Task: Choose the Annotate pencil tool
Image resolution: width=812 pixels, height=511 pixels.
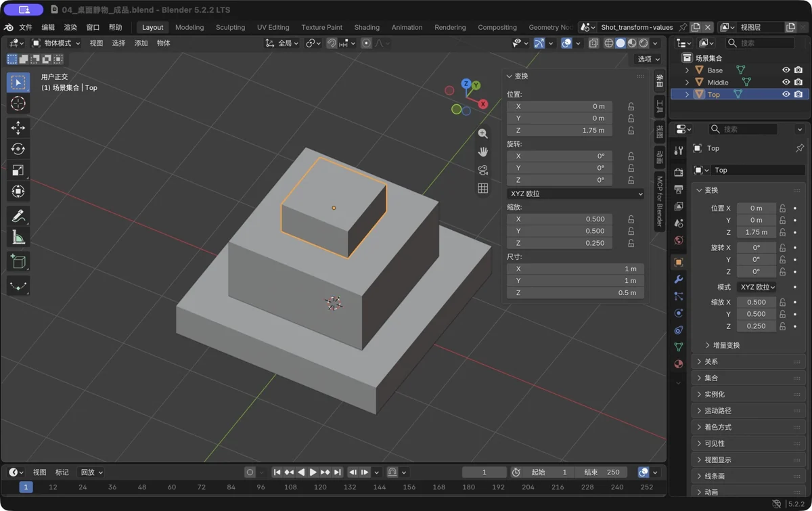Action: (18, 216)
